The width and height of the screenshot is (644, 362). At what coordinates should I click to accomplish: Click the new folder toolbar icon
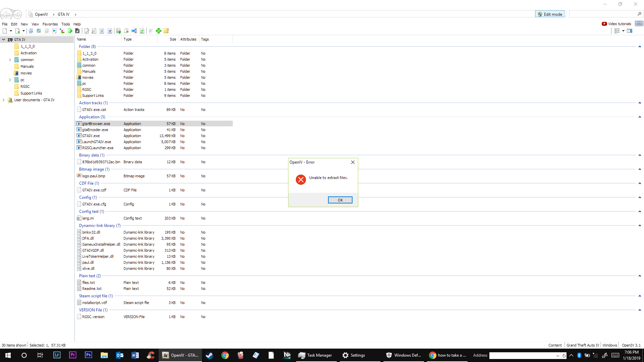tap(166, 31)
